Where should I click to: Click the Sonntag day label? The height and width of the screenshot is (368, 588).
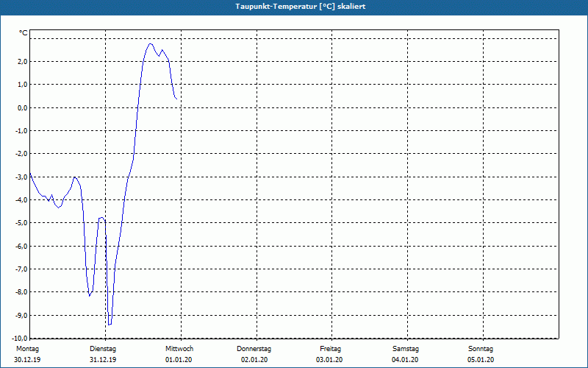tap(481, 349)
